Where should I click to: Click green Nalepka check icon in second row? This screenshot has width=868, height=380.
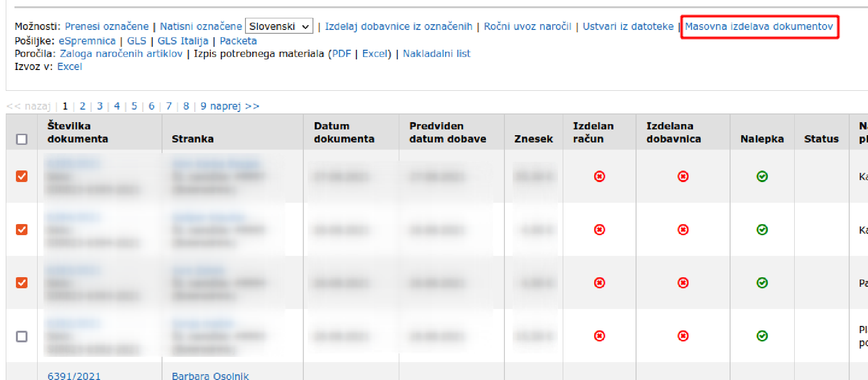pyautogui.click(x=762, y=229)
